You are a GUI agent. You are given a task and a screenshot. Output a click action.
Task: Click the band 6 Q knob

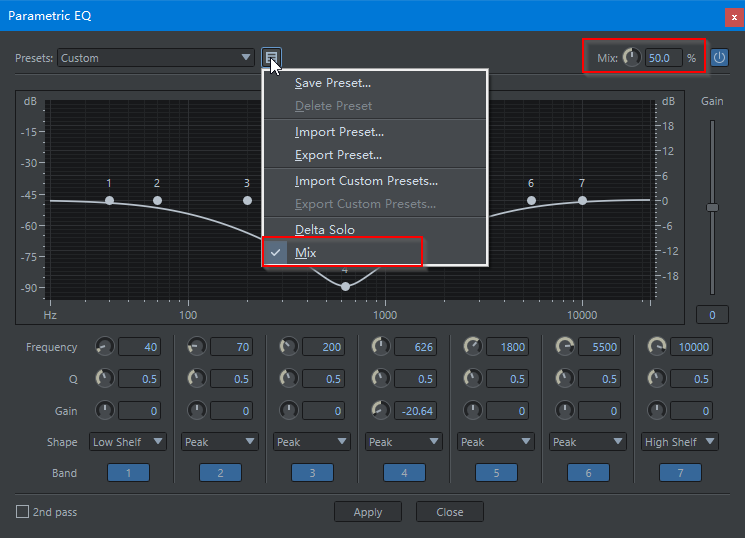(x=565, y=379)
